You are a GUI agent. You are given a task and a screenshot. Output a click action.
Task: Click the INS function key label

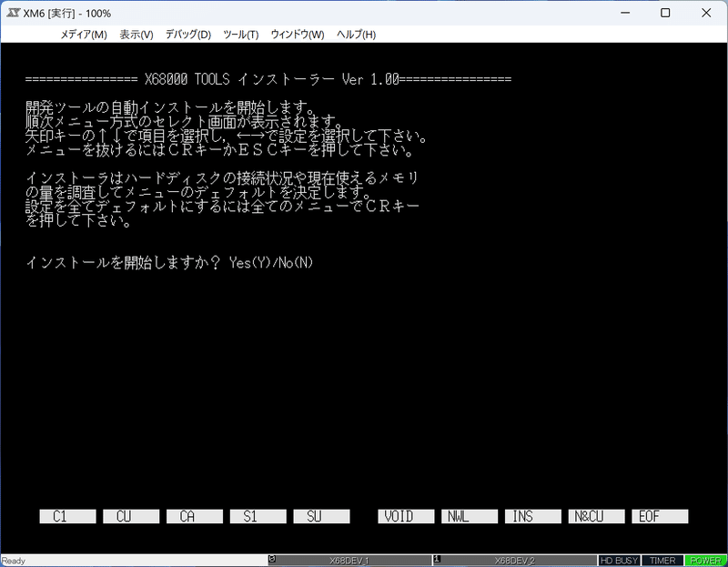tap(533, 516)
